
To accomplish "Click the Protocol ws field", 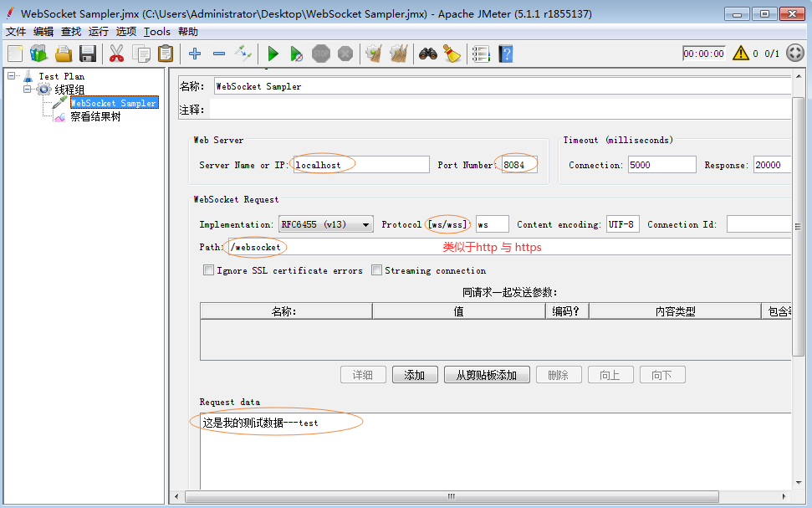I will coord(492,224).
